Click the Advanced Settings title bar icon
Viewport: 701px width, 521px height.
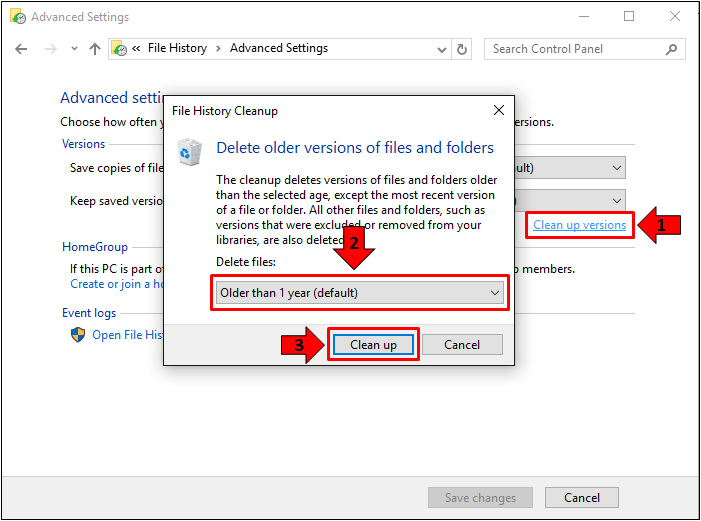[18, 17]
